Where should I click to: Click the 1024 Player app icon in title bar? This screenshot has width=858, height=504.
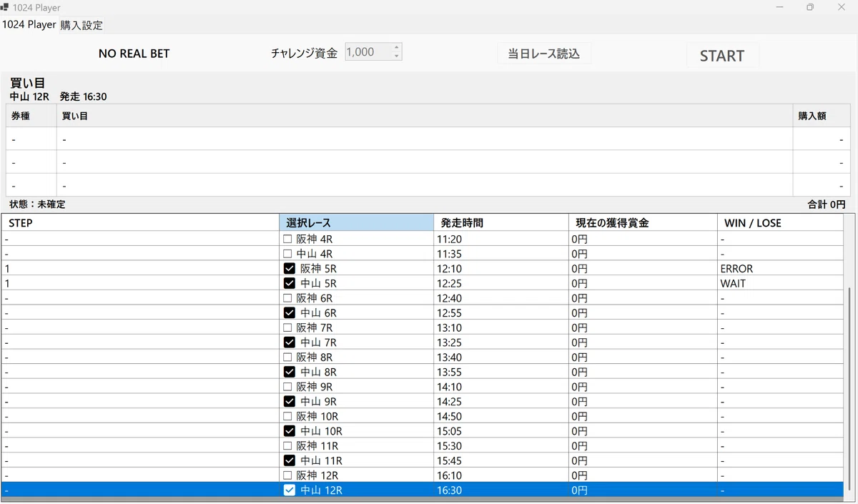pyautogui.click(x=5, y=7)
